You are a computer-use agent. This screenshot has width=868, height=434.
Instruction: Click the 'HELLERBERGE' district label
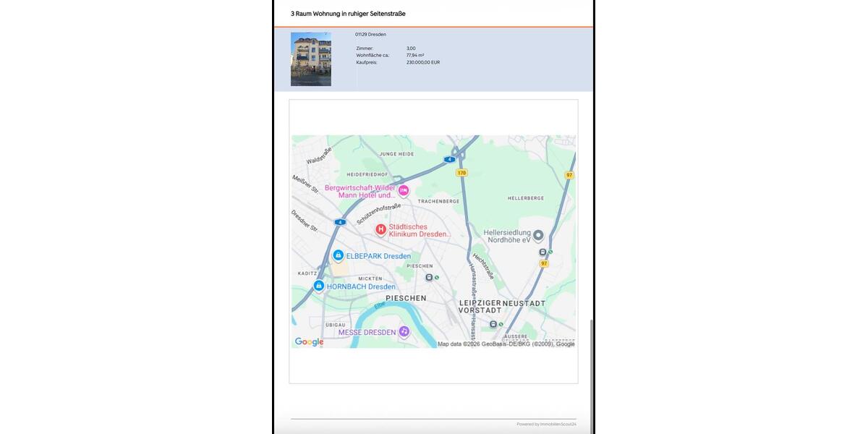(x=526, y=197)
